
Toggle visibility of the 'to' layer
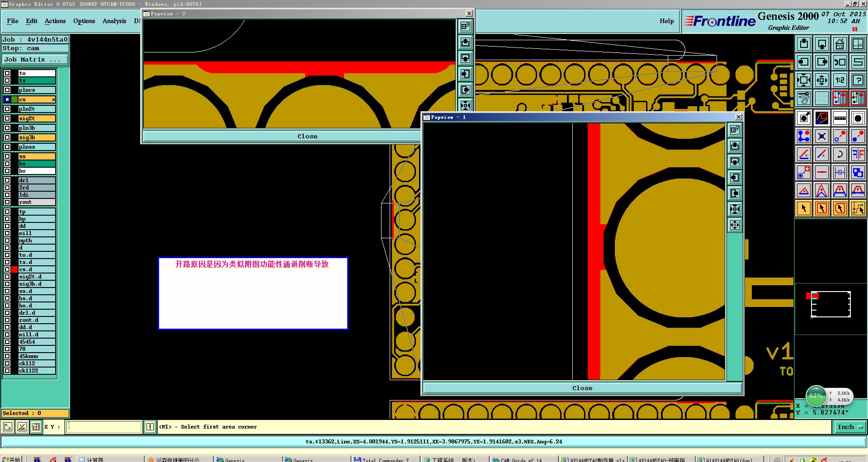click(7, 73)
